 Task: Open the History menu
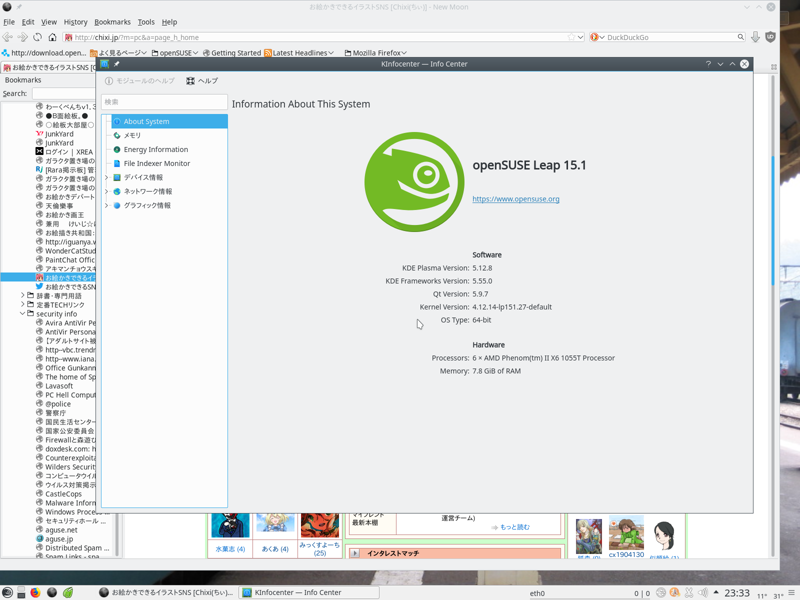pos(75,21)
